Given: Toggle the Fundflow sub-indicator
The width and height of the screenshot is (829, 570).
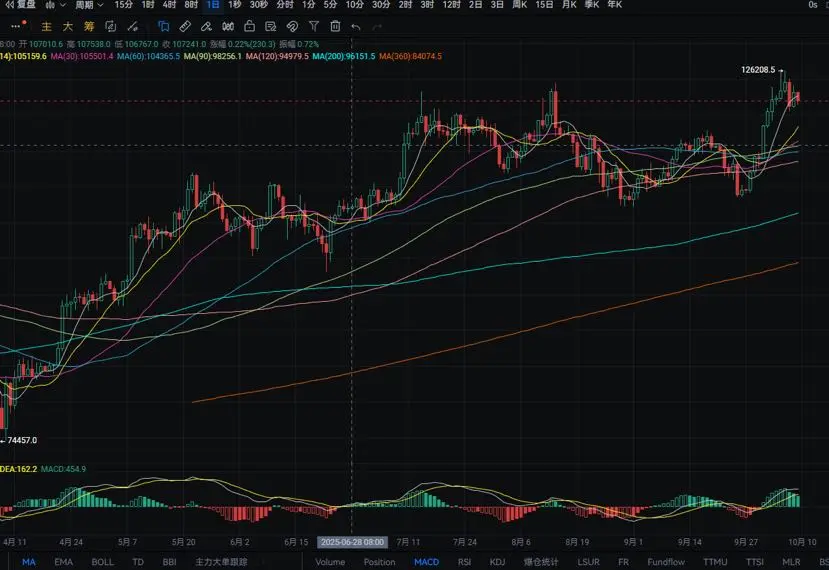Looking at the screenshot, I should pos(666,562).
